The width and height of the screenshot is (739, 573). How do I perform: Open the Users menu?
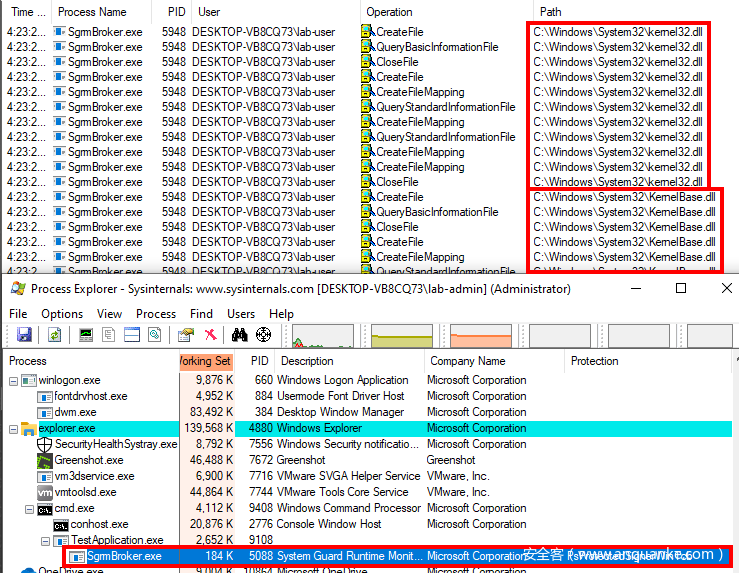(241, 314)
